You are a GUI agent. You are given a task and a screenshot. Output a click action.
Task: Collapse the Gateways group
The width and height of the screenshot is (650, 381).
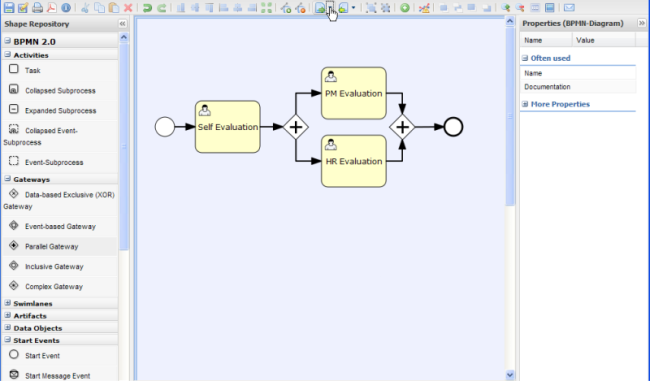7,179
